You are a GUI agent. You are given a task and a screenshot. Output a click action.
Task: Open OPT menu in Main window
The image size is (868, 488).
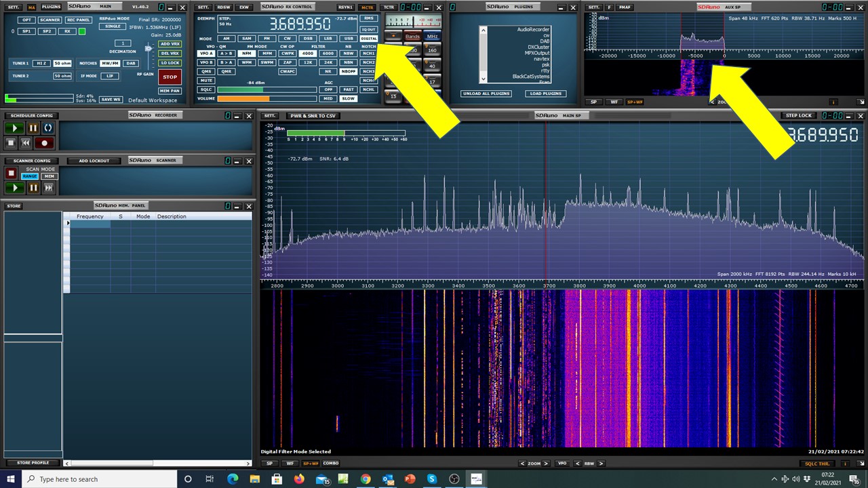tap(26, 20)
